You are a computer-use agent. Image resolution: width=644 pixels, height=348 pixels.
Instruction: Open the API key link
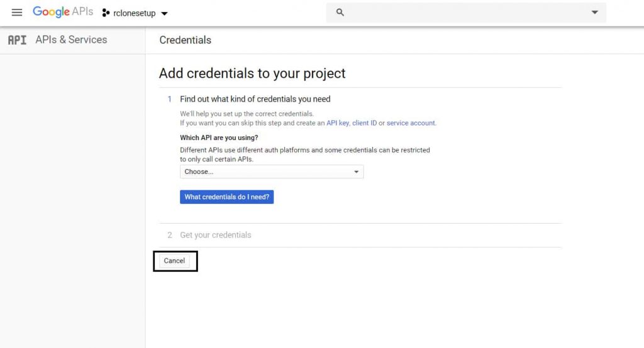338,122
